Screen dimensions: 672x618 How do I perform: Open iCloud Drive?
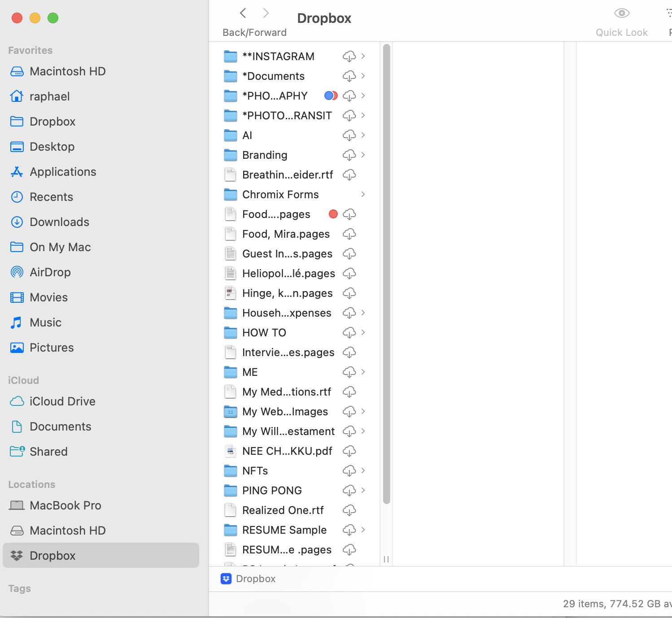(x=101, y=401)
